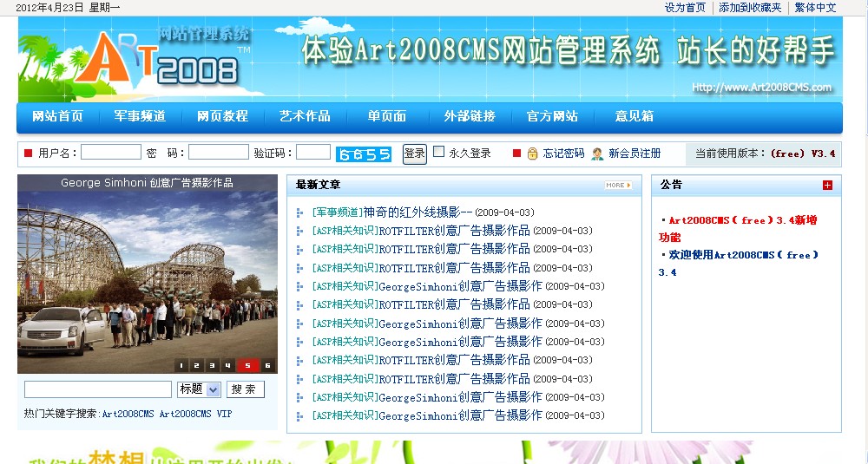
Task: Open 意见箱 navigation item
Action: coord(635,116)
